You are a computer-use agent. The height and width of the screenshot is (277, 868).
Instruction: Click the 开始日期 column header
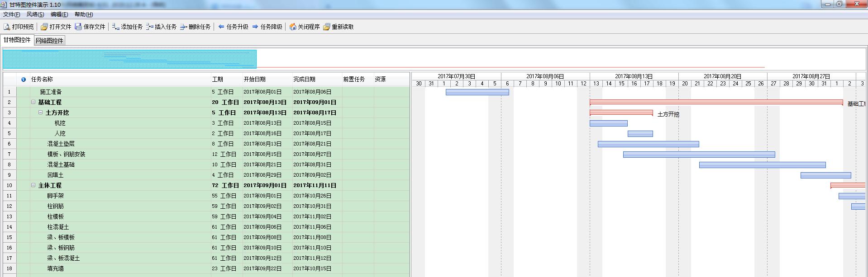coord(254,80)
